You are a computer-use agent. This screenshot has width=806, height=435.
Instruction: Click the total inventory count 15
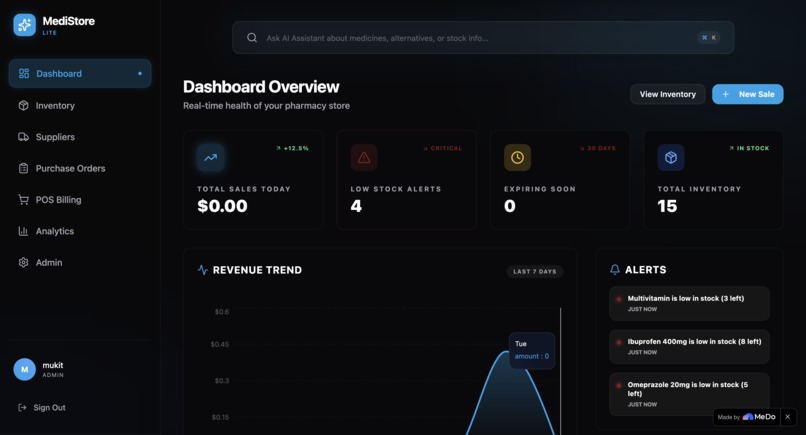667,206
